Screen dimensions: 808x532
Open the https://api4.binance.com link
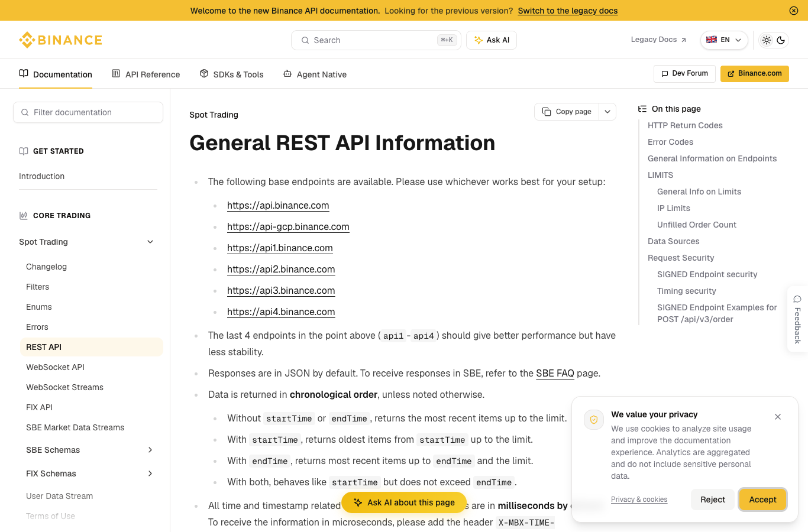click(x=281, y=312)
